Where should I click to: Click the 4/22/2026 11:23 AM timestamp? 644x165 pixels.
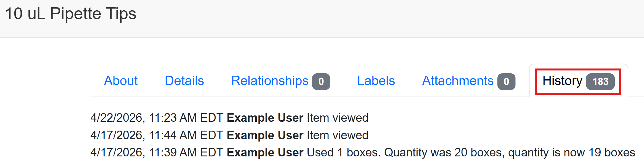pyautogui.click(x=157, y=118)
